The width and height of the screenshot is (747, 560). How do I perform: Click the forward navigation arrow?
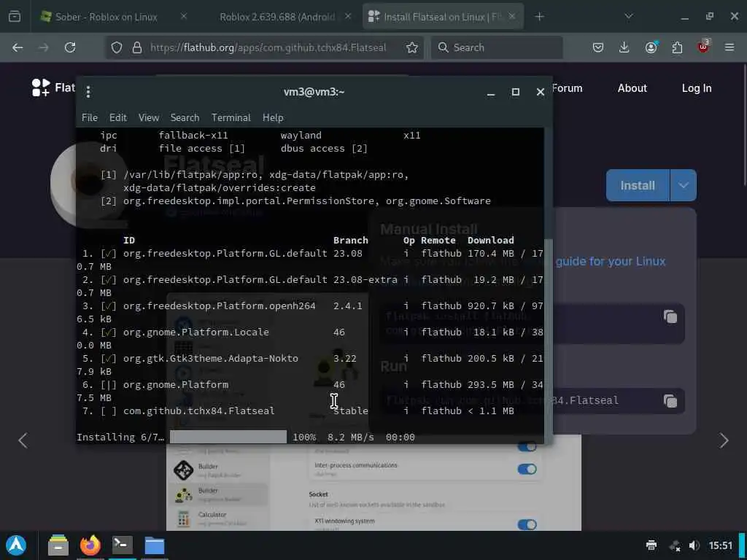pos(44,47)
